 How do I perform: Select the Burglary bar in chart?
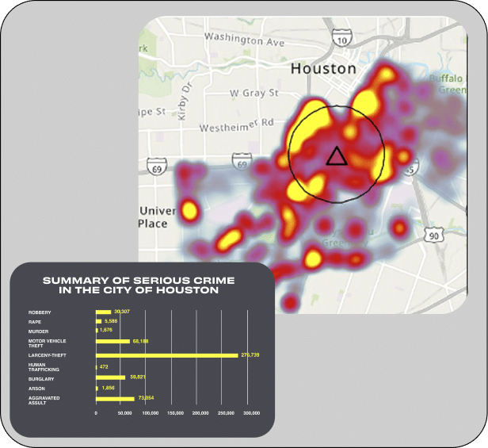pos(110,377)
